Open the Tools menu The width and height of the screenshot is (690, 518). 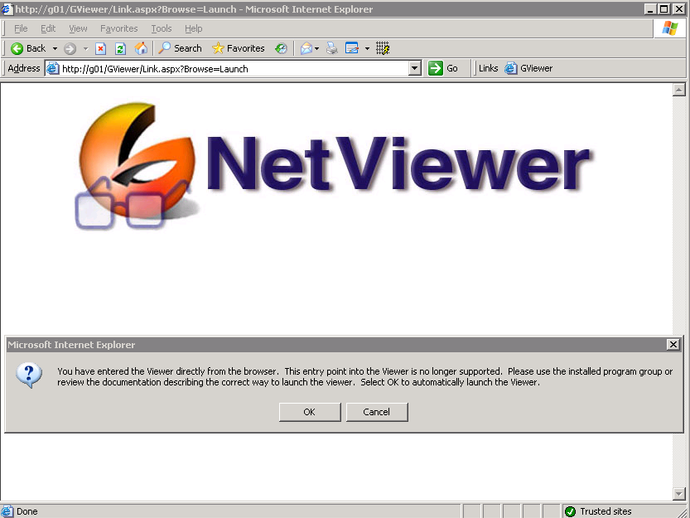[x=161, y=29]
